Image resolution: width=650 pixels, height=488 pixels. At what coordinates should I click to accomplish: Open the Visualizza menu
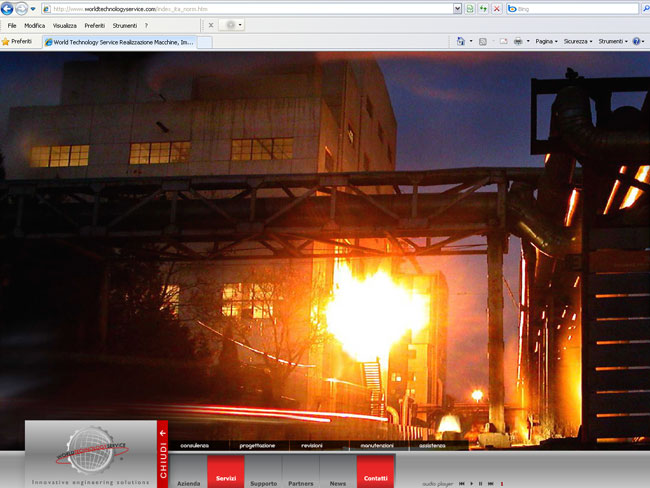click(65, 26)
